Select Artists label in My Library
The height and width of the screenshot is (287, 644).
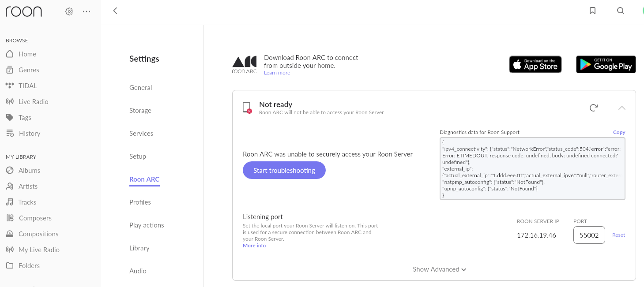(x=28, y=186)
